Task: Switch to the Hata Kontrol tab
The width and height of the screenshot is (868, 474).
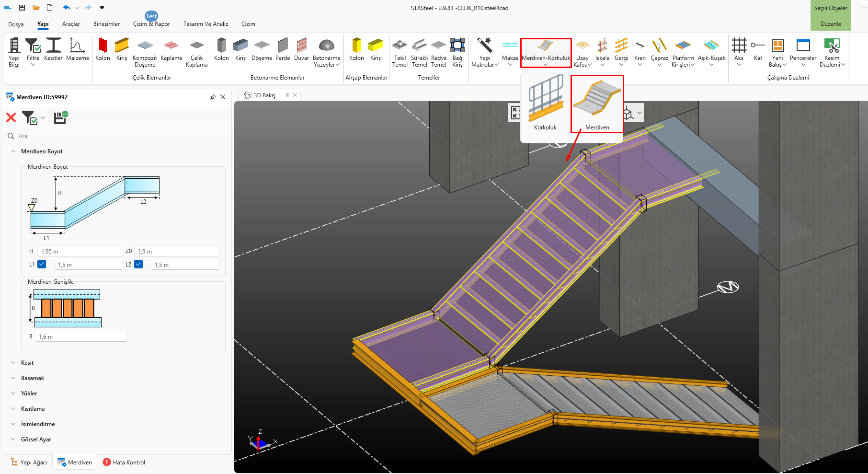Action: (x=124, y=462)
